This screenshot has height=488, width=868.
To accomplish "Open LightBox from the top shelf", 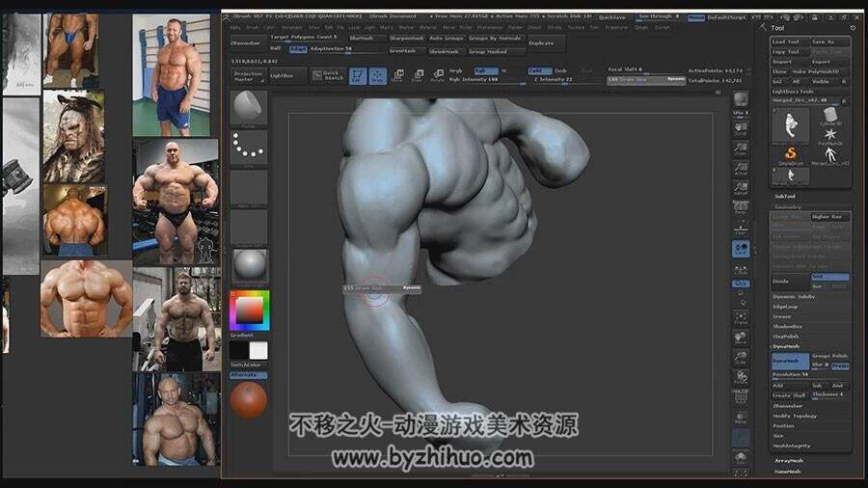I will 286,76.
